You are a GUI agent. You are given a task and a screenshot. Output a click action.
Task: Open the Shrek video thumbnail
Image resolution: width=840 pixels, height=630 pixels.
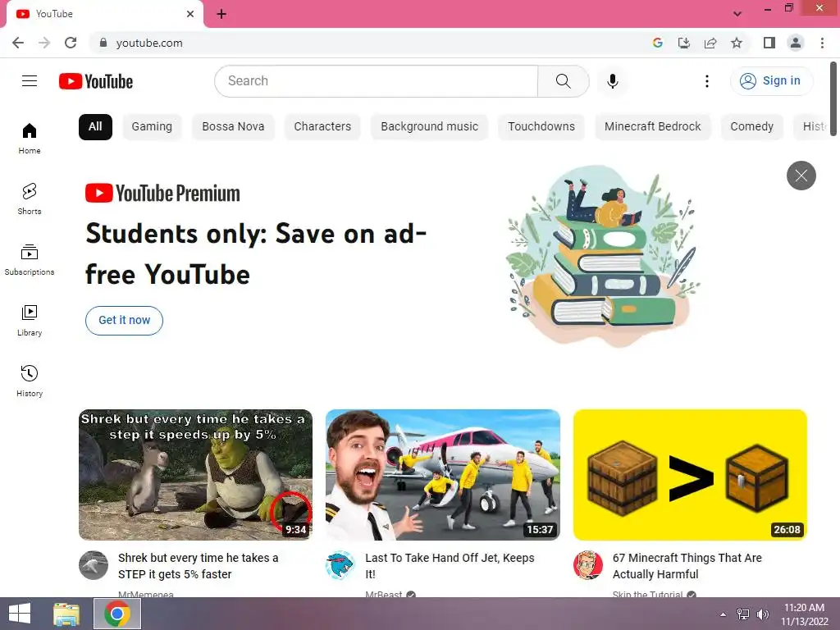click(x=195, y=475)
